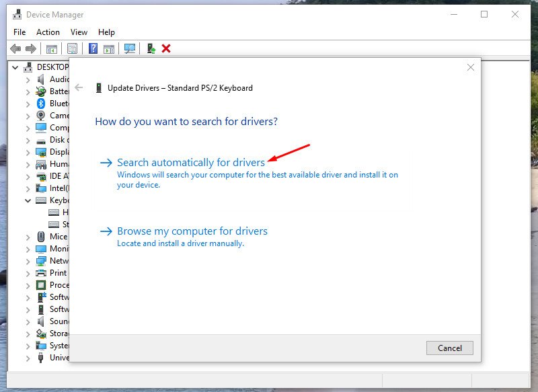Click the Back navigation arrow in toolbar
This screenshot has height=392, width=538.
[15, 48]
